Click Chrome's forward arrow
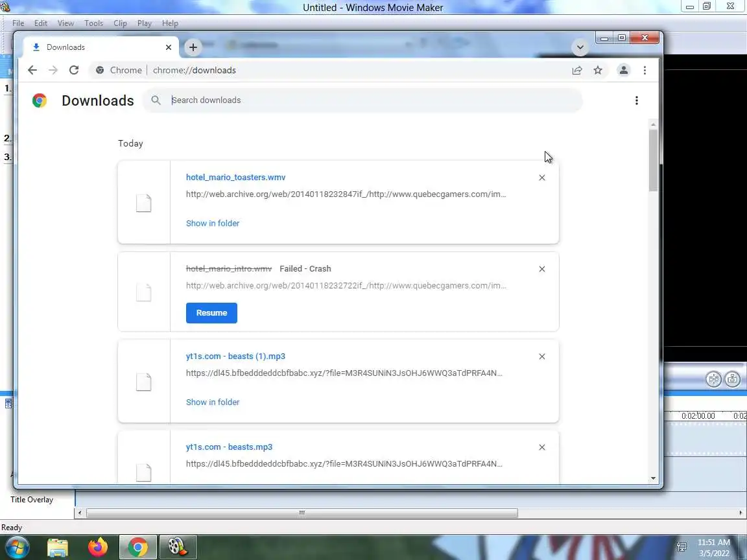 tap(53, 70)
